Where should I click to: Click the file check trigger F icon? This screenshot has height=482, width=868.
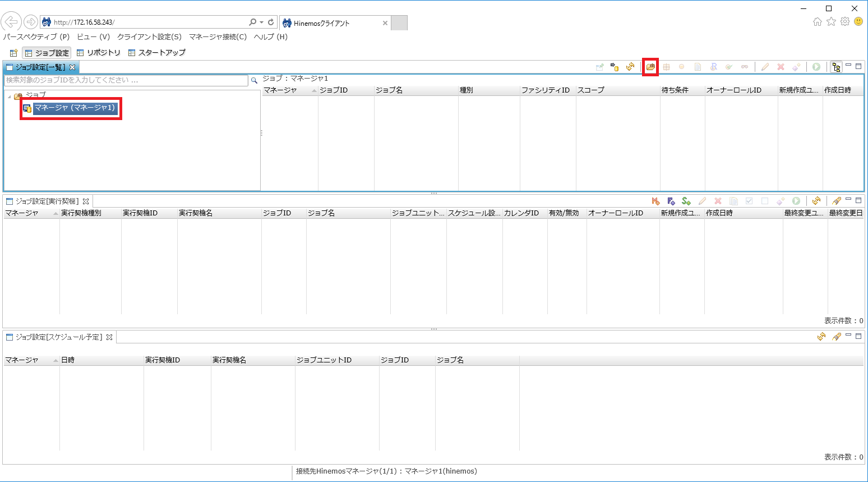point(671,201)
